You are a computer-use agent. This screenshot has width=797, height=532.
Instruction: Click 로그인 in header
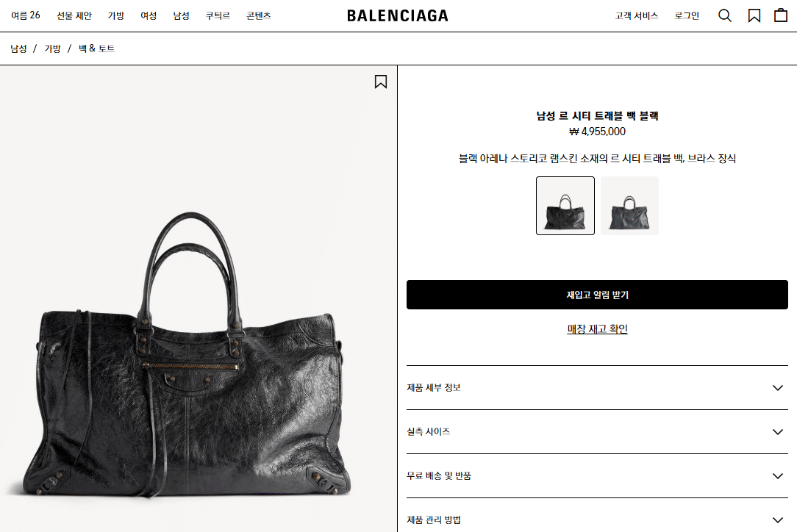coord(687,15)
